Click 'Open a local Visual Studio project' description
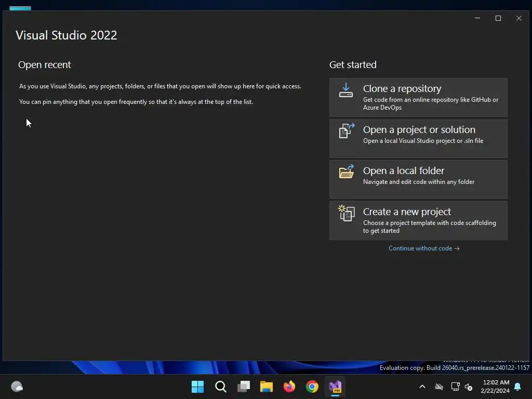Viewport: 532px width, 399px height. [x=423, y=141]
